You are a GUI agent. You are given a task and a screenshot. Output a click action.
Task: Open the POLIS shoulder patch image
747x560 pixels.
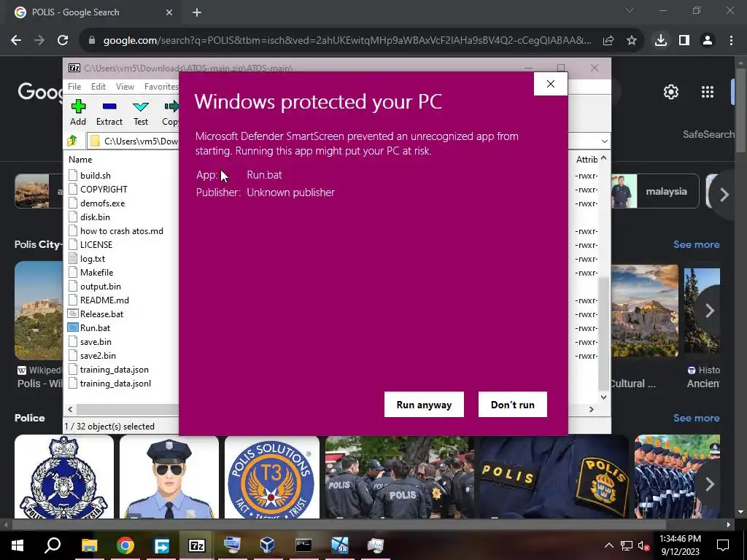[554, 477]
